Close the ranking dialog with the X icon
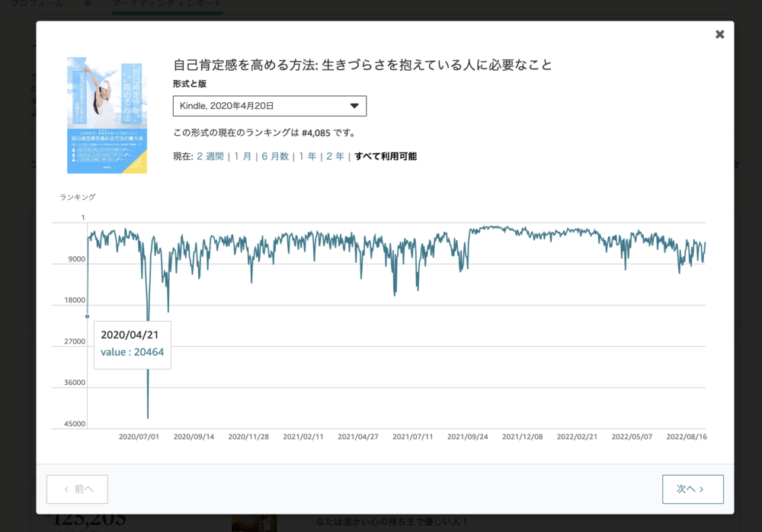Image resolution: width=762 pixels, height=532 pixels. [x=720, y=34]
